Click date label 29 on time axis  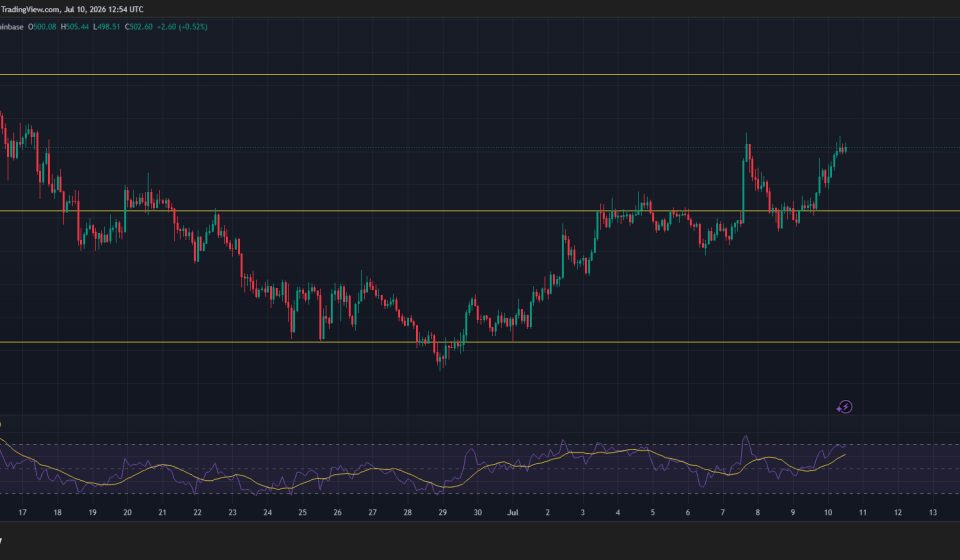click(x=443, y=513)
